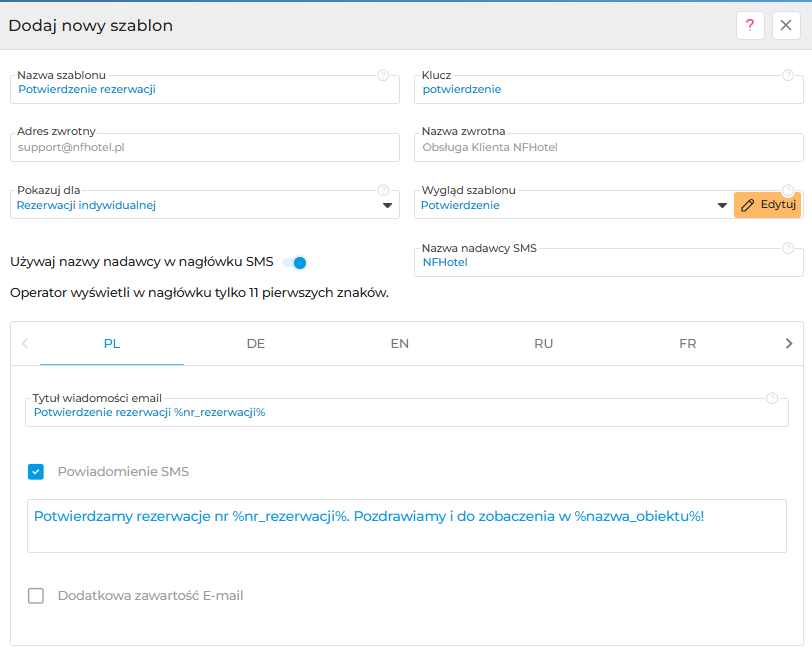This screenshot has height=665, width=812.
Task: Edit the Nazwa szablonu input field
Action: tap(205, 90)
